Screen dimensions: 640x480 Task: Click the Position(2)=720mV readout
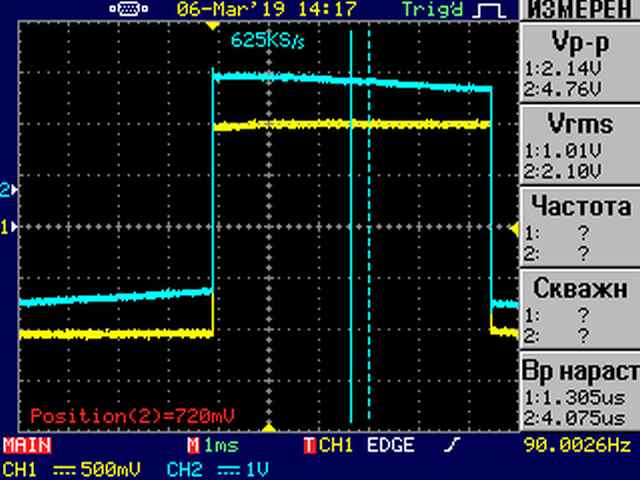(x=132, y=416)
